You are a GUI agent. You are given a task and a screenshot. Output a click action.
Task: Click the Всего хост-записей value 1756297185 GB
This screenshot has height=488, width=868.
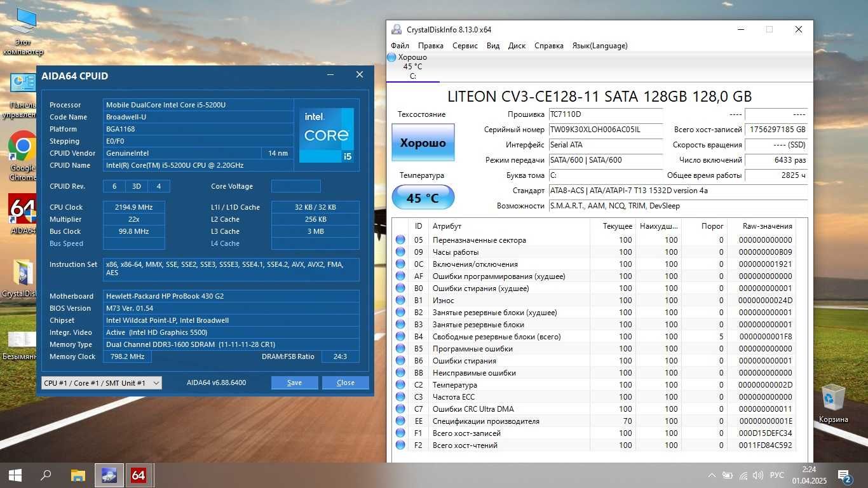coord(776,130)
